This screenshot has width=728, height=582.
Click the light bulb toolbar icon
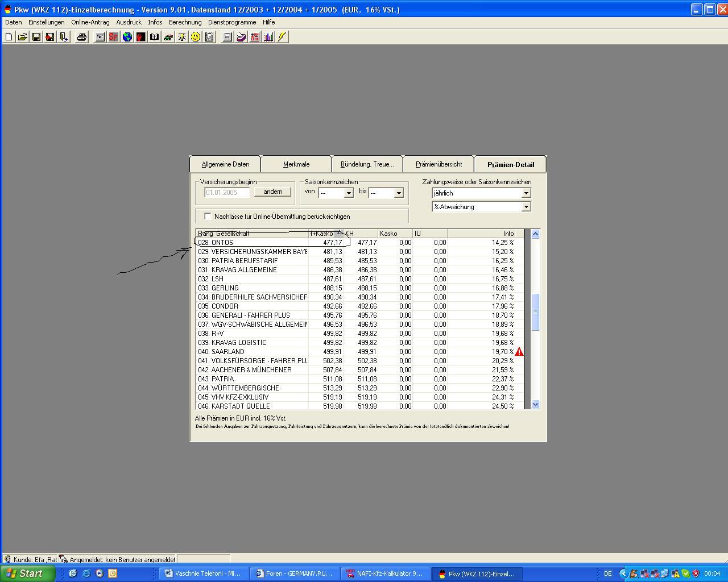point(182,37)
